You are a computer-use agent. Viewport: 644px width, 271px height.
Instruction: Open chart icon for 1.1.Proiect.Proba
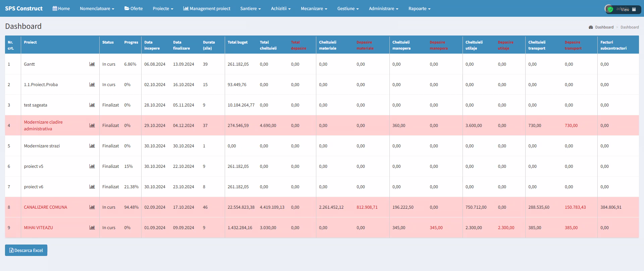92,84
